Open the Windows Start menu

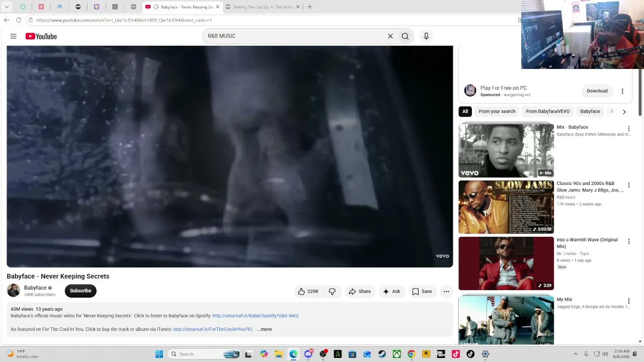[x=159, y=354]
